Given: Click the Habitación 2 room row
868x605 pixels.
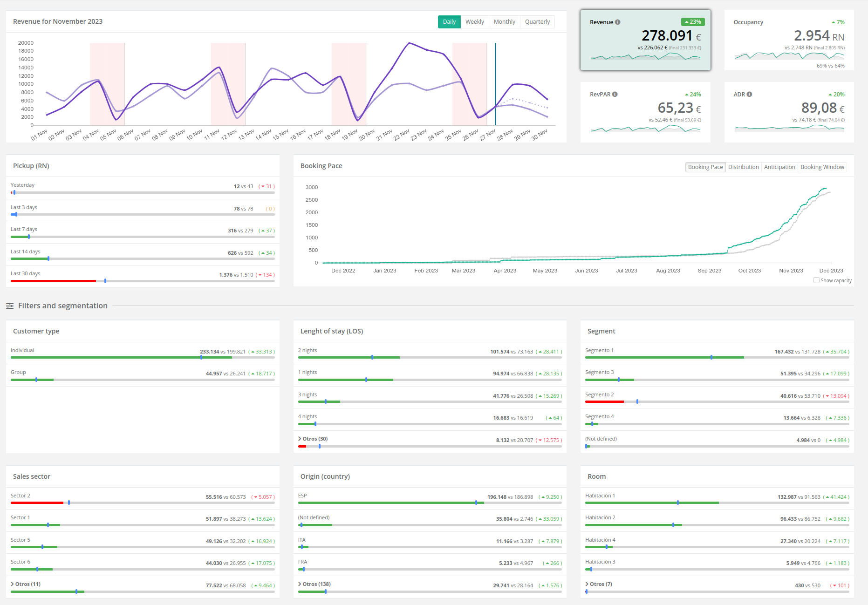Looking at the screenshot, I should click(717, 521).
